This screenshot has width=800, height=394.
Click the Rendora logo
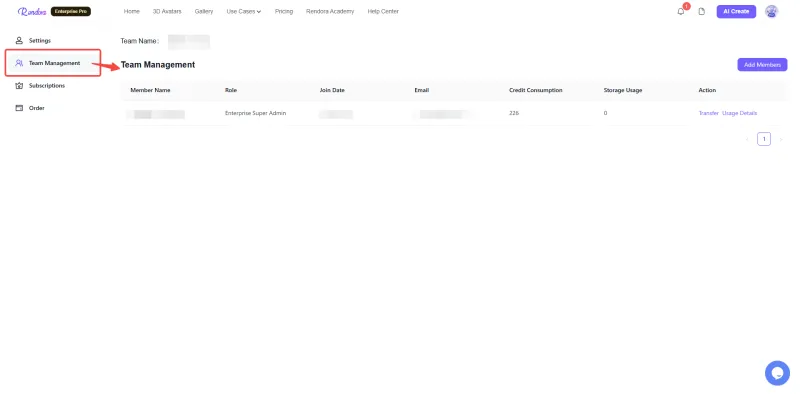32,11
